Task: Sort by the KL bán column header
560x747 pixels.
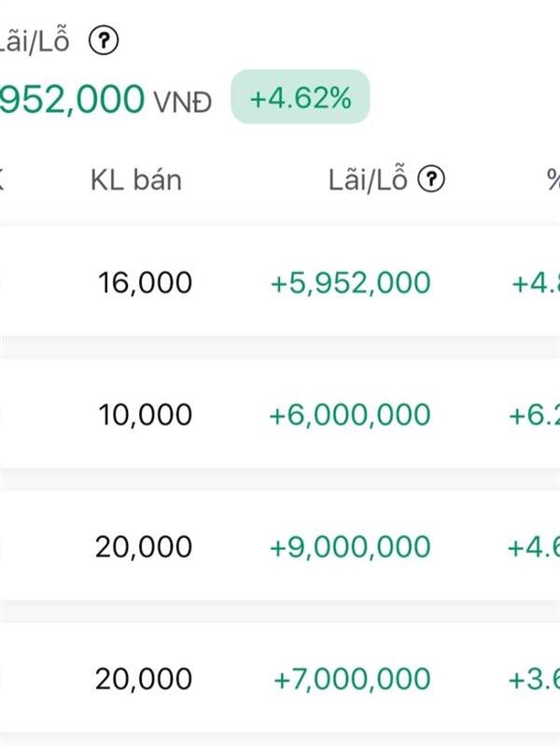Action: coord(135,180)
